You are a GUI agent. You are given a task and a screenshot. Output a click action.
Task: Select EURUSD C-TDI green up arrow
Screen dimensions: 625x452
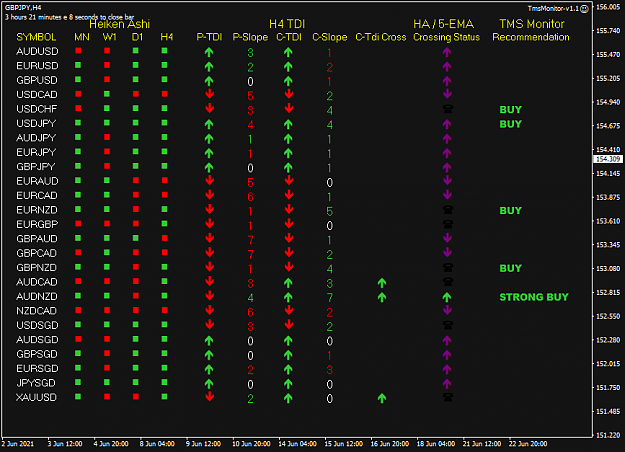[288, 66]
